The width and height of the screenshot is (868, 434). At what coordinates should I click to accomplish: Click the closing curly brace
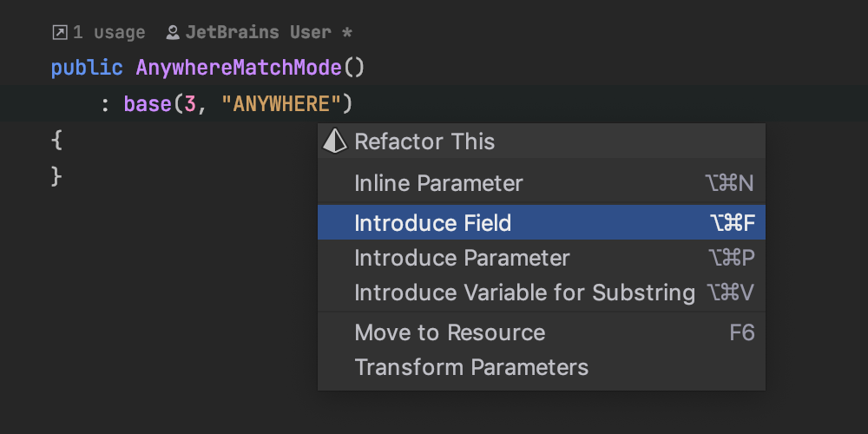point(56,176)
